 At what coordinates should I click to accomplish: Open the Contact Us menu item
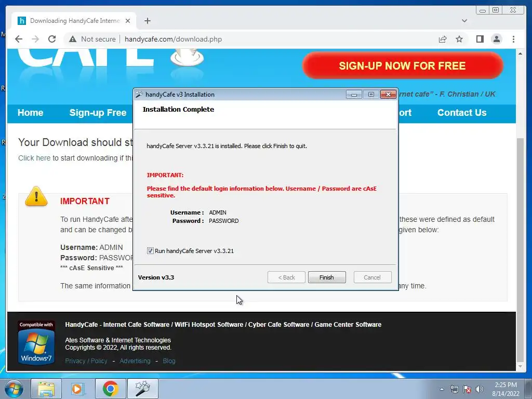pyautogui.click(x=462, y=113)
